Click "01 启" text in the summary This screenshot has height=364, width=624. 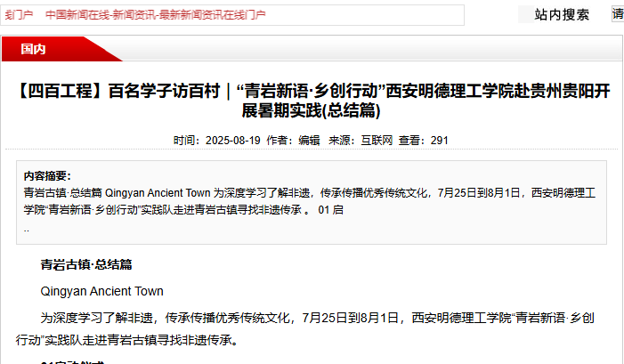[x=330, y=210]
